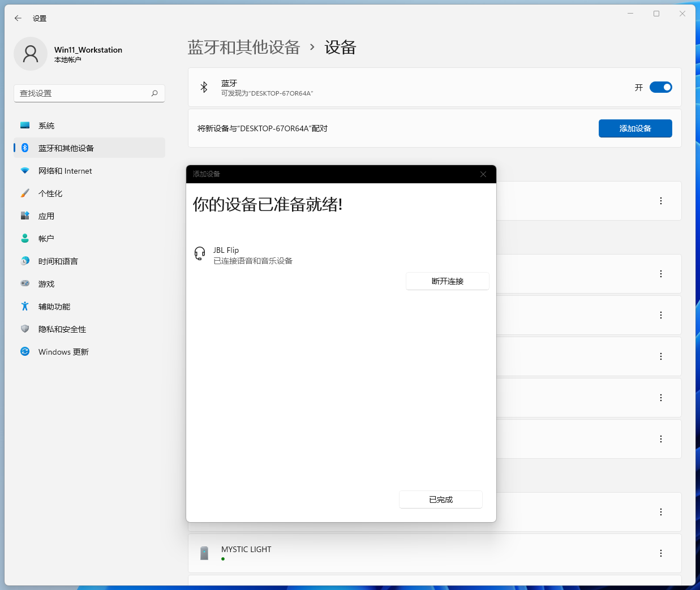Click the 应用 apps icon
This screenshot has width=700, height=590.
25,216
